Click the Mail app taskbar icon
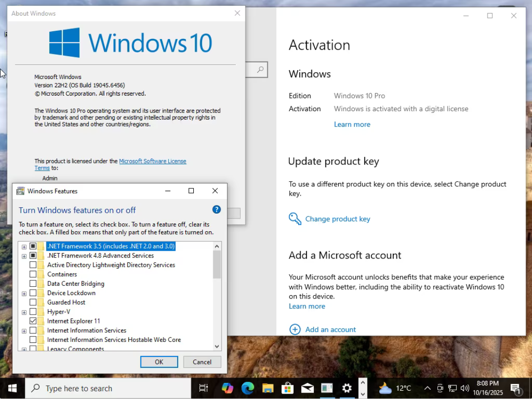Viewport: 532px width, 399px height. point(307,388)
